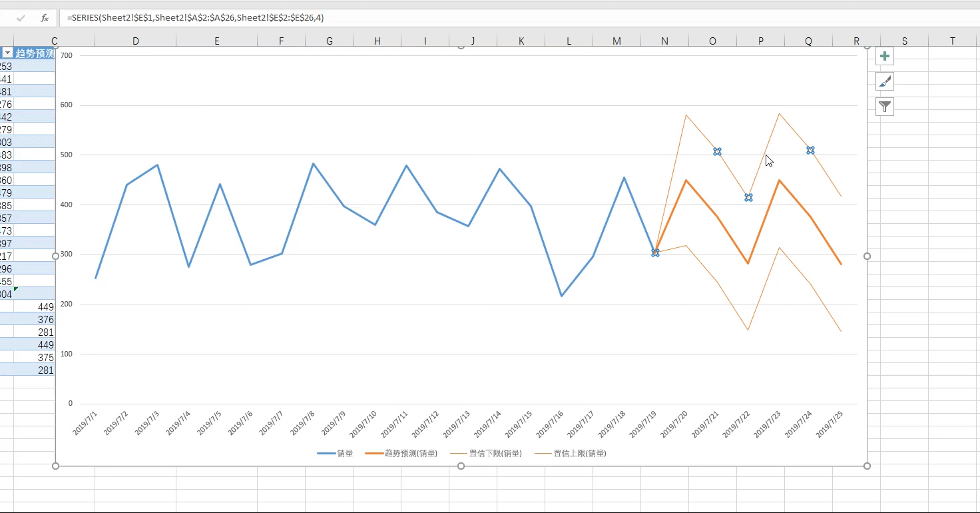Select column S header
Image resolution: width=980 pixels, height=513 pixels.
tap(905, 41)
